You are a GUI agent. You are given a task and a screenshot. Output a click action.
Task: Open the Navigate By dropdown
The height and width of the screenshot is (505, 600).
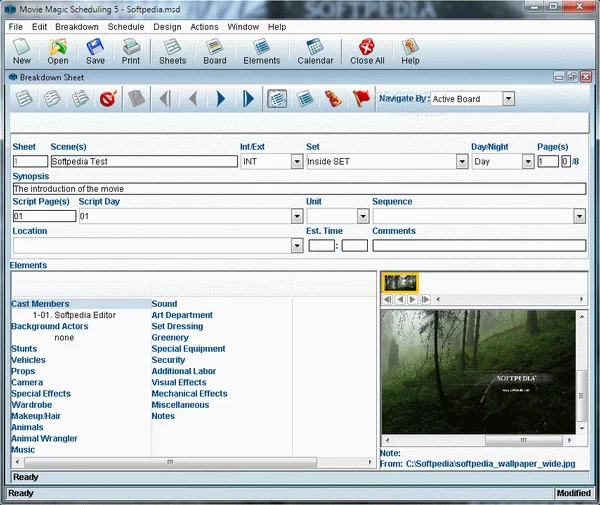point(508,99)
